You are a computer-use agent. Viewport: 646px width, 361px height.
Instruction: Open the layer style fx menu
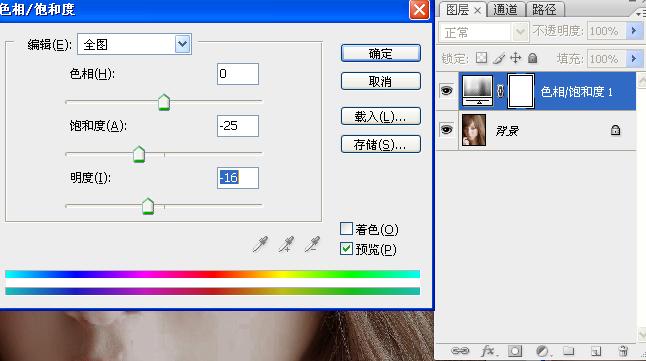click(488, 351)
